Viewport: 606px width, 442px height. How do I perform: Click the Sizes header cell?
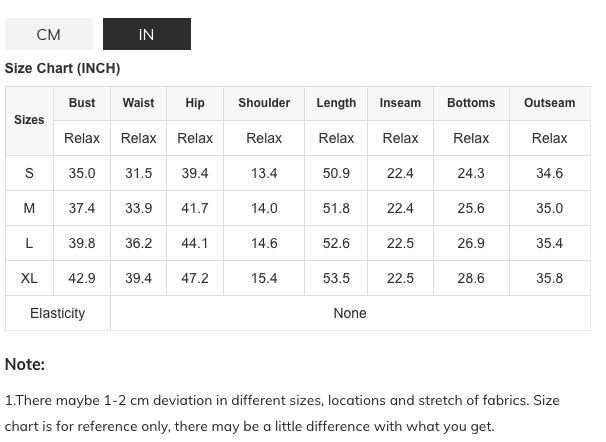click(29, 120)
